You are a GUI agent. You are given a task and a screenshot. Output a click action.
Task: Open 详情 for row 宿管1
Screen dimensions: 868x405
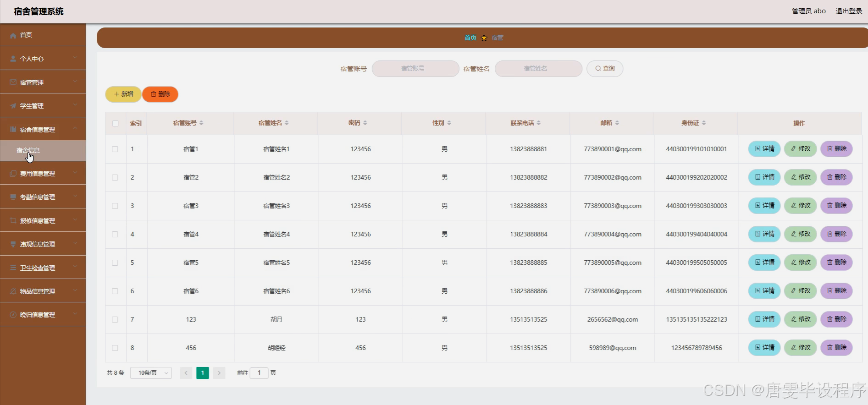tap(764, 149)
